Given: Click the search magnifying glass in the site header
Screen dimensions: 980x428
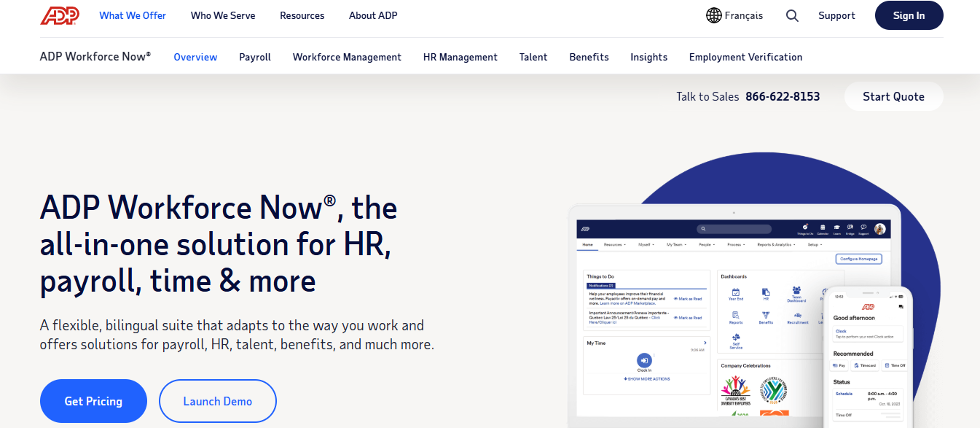Looking at the screenshot, I should click(792, 15).
